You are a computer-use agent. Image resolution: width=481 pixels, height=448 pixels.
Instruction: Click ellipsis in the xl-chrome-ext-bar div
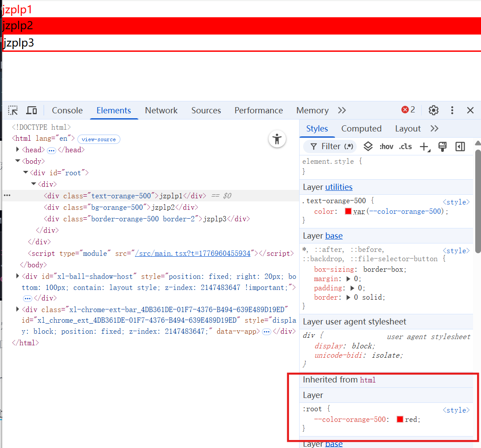pyautogui.click(x=266, y=332)
